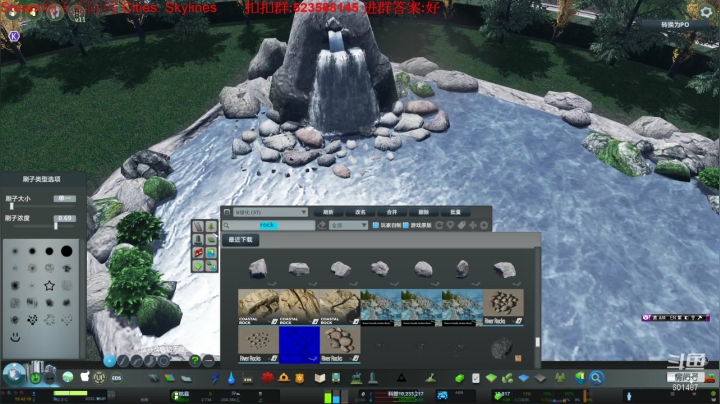
Task: Click the small square icon left of 绿化 dropdown
Action: pos(227,212)
